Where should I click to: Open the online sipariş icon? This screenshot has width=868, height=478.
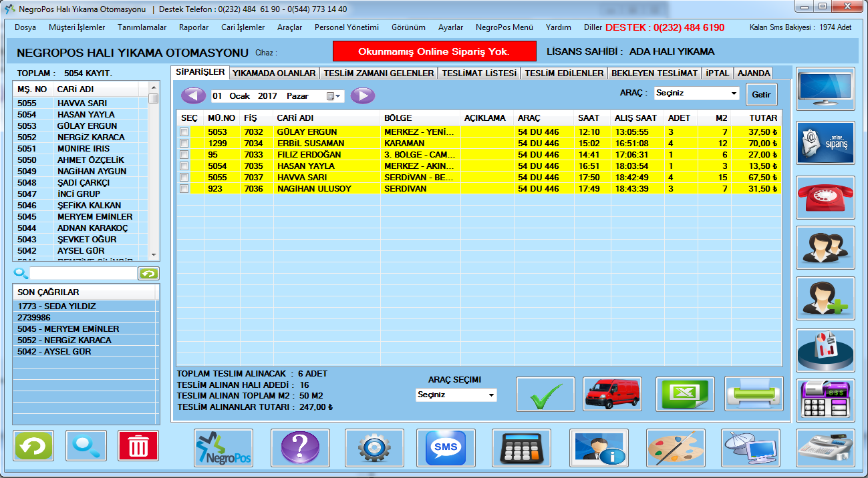click(825, 143)
